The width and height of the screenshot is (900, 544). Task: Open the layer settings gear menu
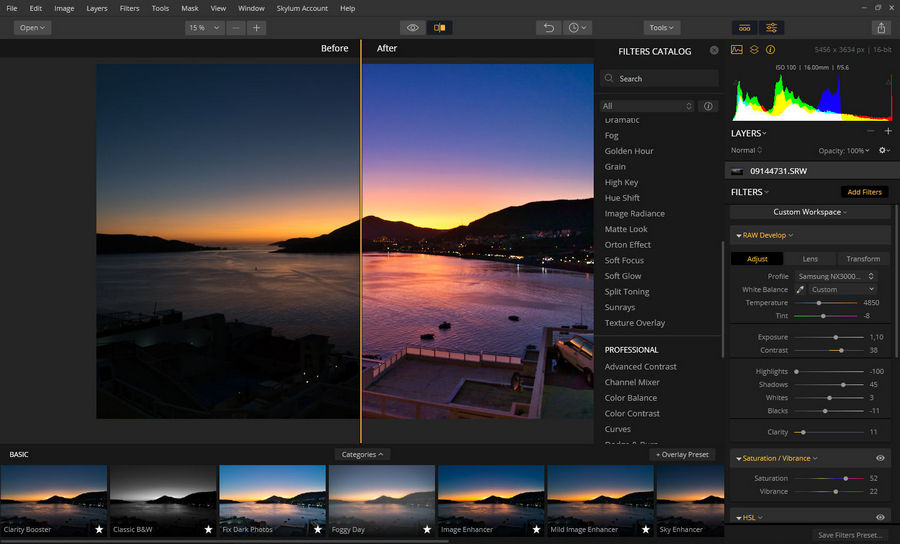pos(884,150)
